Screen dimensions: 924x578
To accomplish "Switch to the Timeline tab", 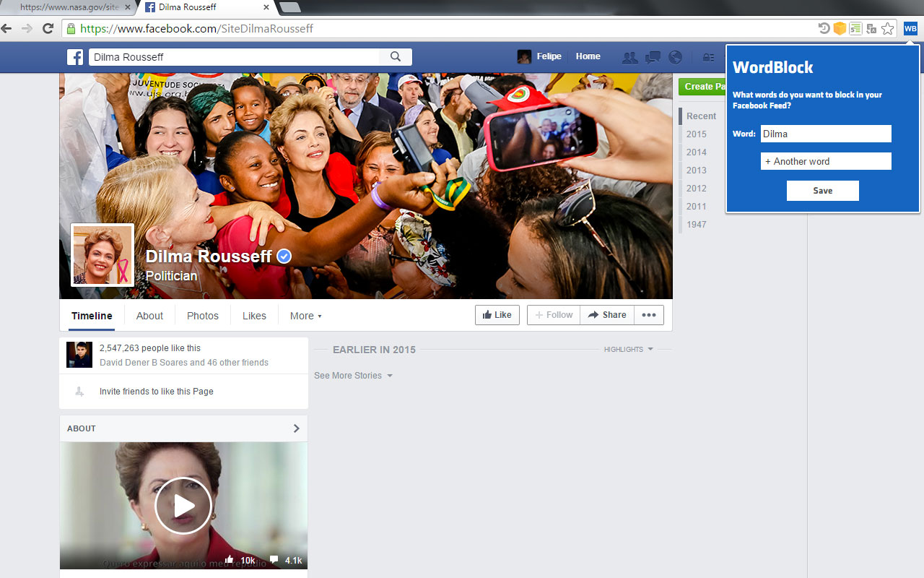I will tap(92, 316).
